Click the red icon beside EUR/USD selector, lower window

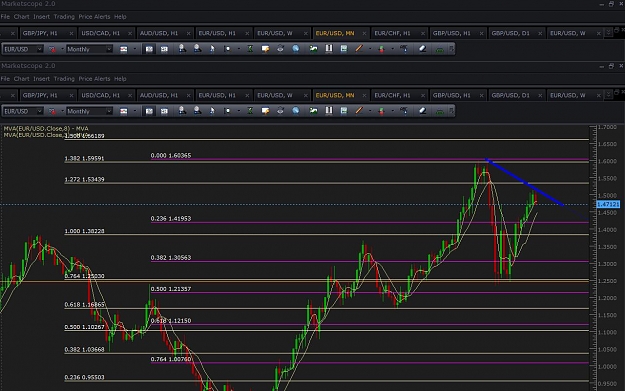point(52,111)
